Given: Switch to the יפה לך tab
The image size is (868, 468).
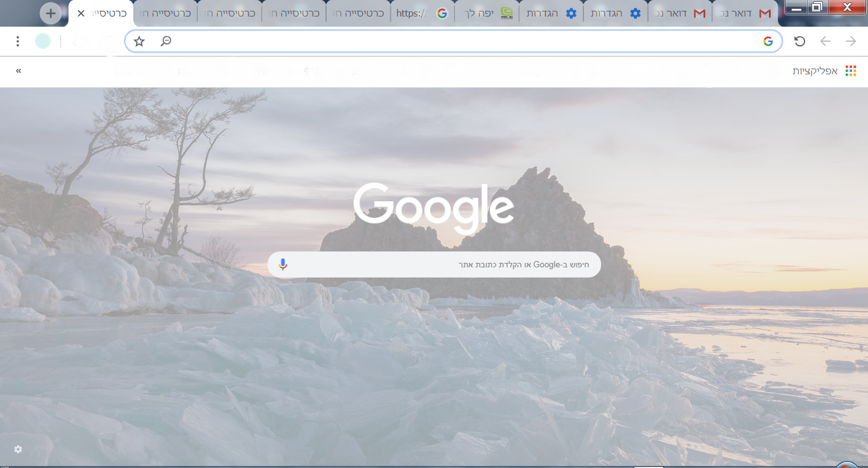Looking at the screenshot, I should click(487, 13).
